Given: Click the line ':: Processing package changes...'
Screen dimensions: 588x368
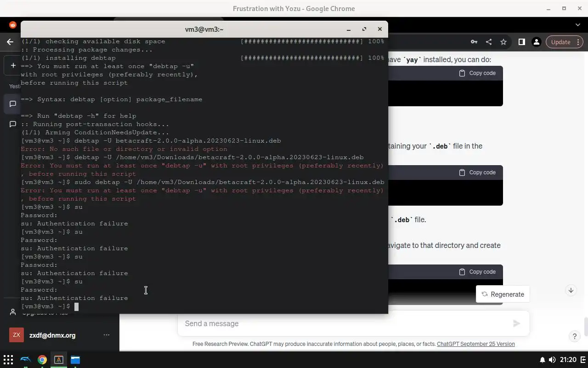Looking at the screenshot, I should point(86,50).
